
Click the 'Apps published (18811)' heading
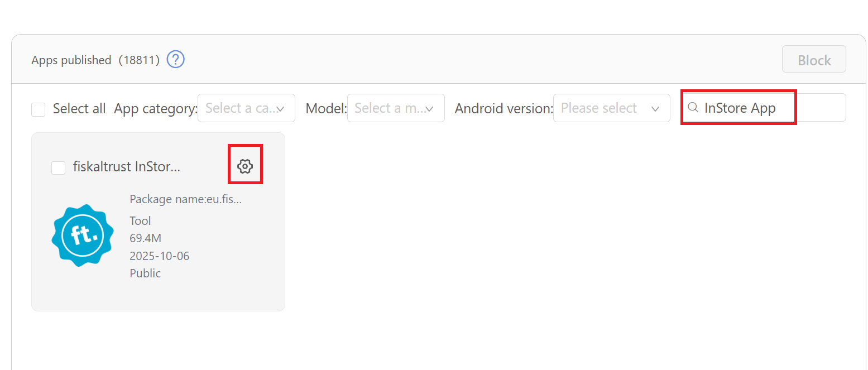click(95, 60)
